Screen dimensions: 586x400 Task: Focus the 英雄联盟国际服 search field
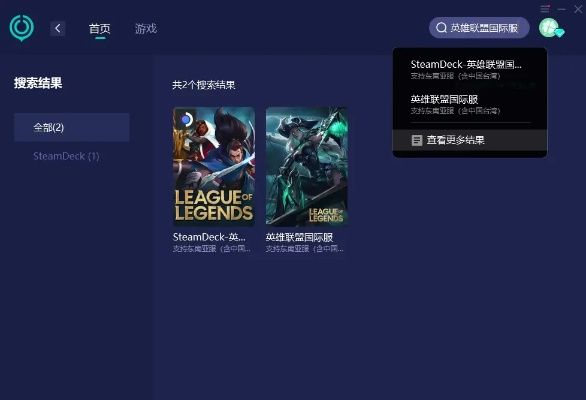[479, 28]
